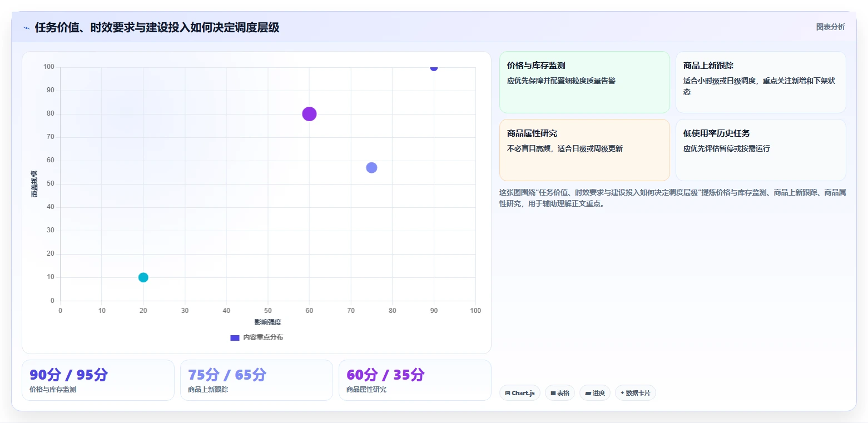Select the 75分 / 65分 stat card
Screen dimensions: 868x423
coord(256,380)
